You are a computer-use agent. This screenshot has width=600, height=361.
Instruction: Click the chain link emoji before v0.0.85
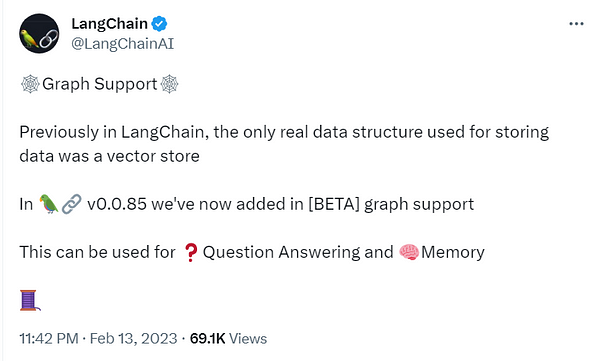click(x=72, y=204)
